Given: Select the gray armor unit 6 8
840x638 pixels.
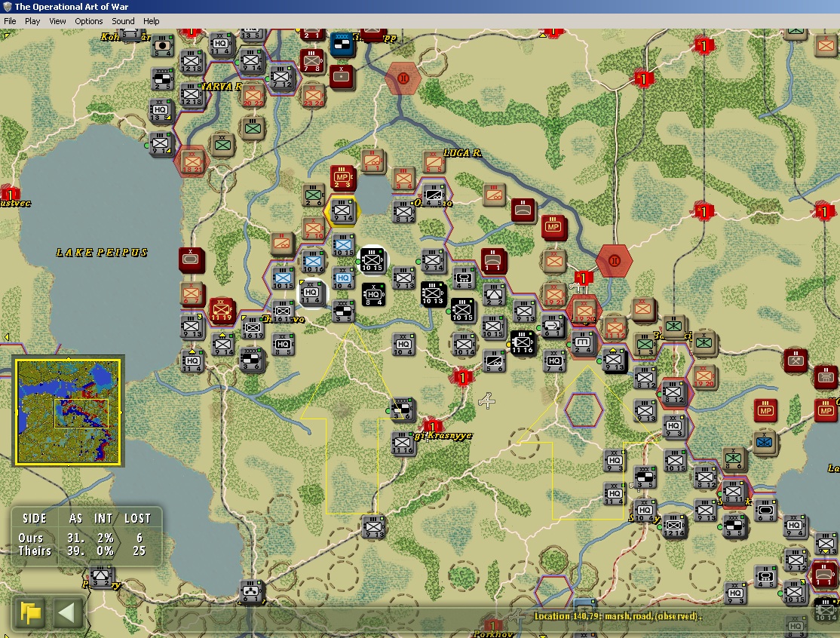Looking at the screenshot, I should pos(765,510).
